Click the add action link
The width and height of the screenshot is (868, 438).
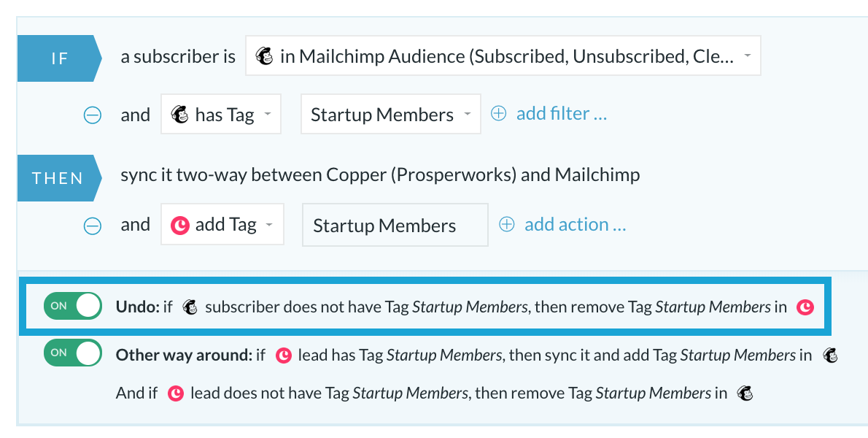576,224
